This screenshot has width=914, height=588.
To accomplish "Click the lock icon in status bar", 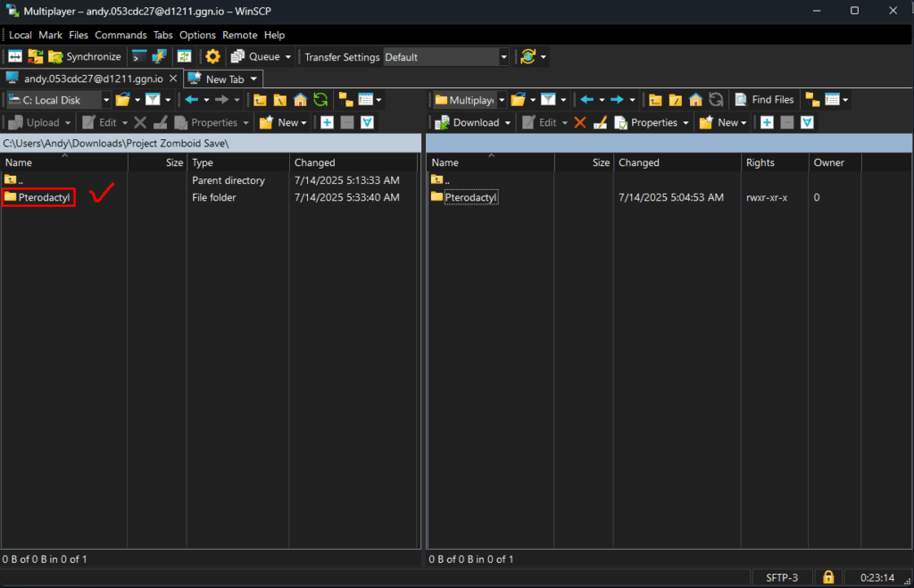I will pos(828,577).
